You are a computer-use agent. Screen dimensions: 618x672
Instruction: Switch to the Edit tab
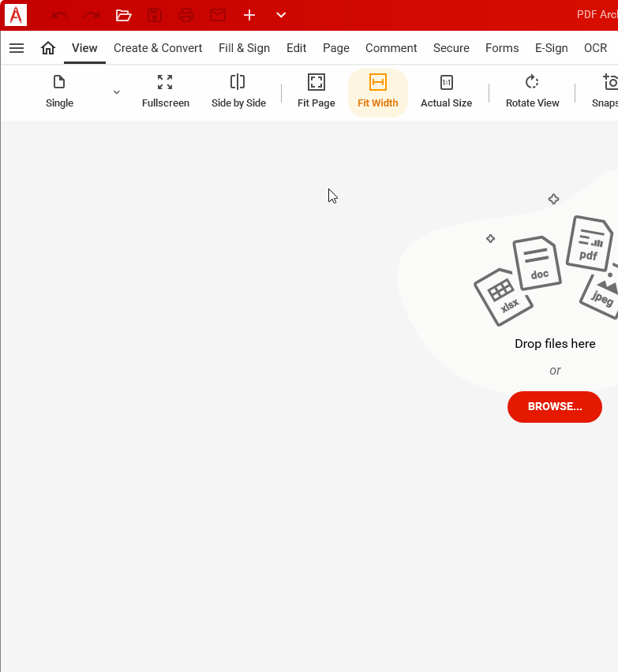click(296, 48)
